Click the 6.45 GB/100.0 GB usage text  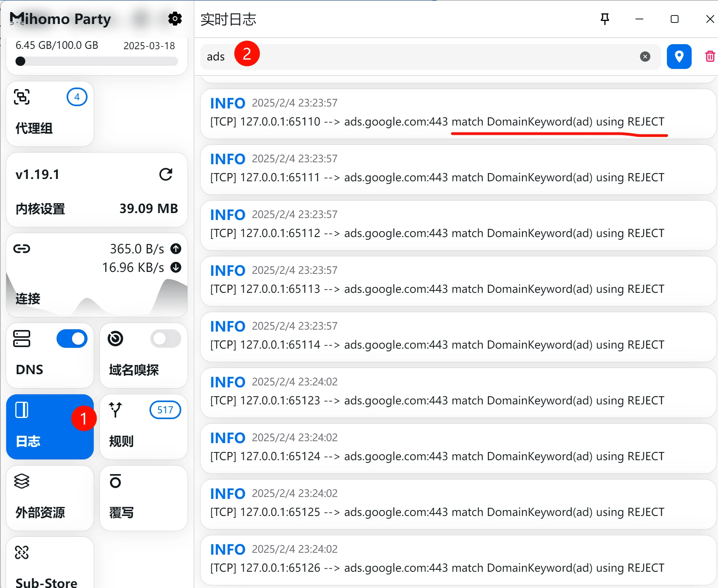pyautogui.click(x=57, y=45)
